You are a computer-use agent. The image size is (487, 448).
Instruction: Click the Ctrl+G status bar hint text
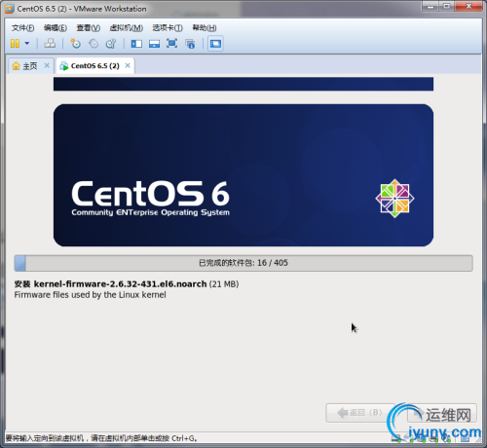tap(101, 438)
